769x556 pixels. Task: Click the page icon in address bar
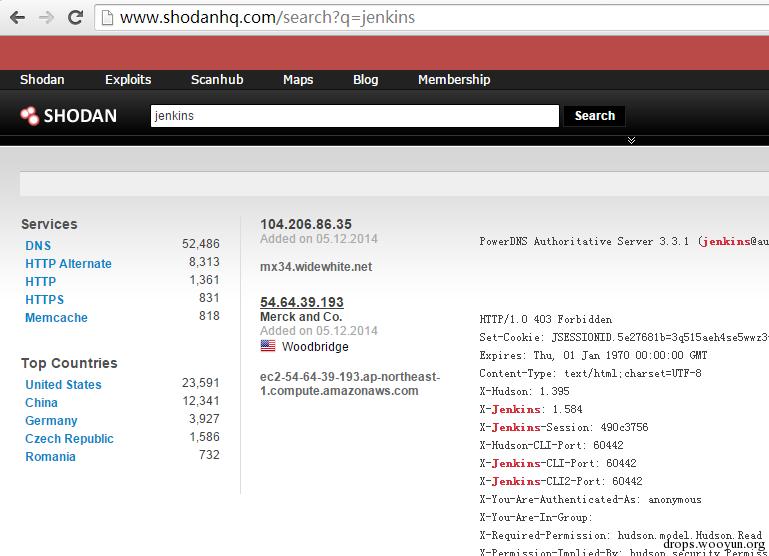pos(107,18)
